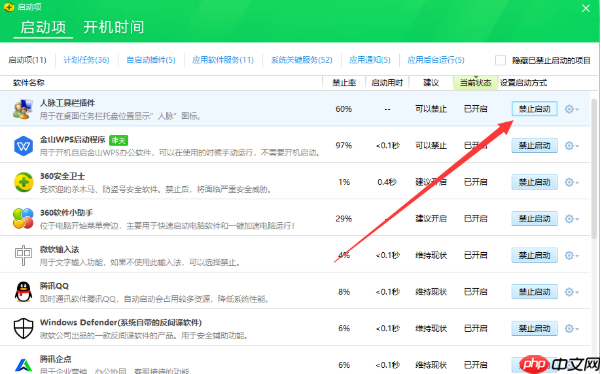The width and height of the screenshot is (601, 374).
Task: Switch to the 开机时间 main tab
Action: tap(114, 27)
